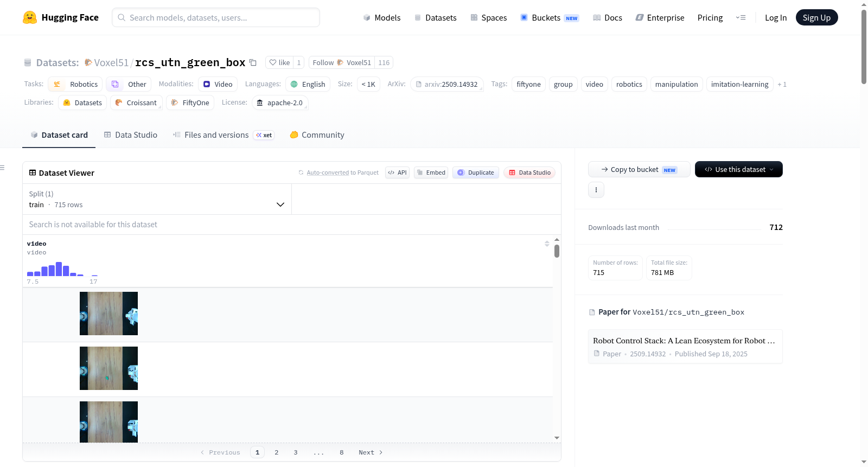Go to page 3 of viewer
The width and height of the screenshot is (868, 467).
tap(296, 452)
